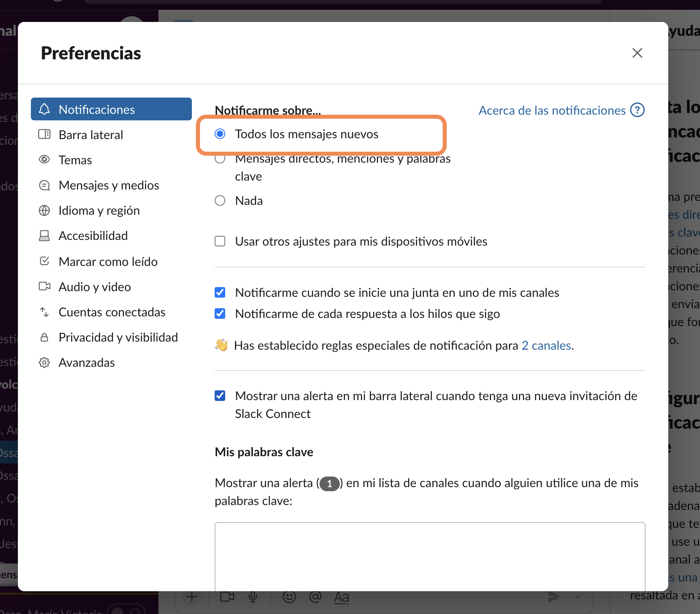Open Privacidad y visibilidad settings
700x614 pixels.
point(111,337)
